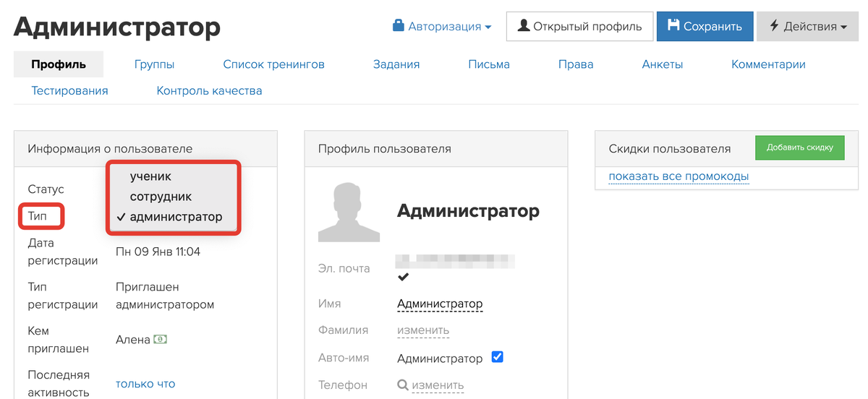Toggle the Авто-имя checkbox
Viewport: 868px width, 399px height.
tap(497, 357)
